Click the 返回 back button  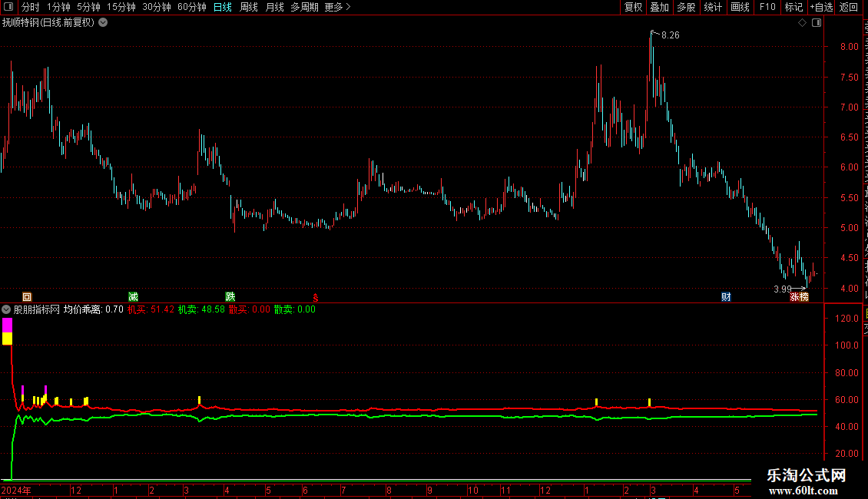(848, 7)
